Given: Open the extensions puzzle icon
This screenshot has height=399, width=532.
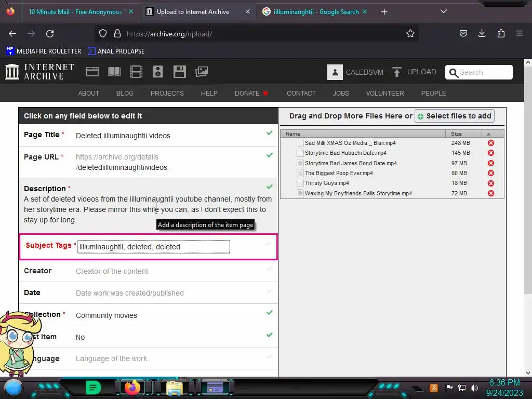Looking at the screenshot, I should coord(501,33).
